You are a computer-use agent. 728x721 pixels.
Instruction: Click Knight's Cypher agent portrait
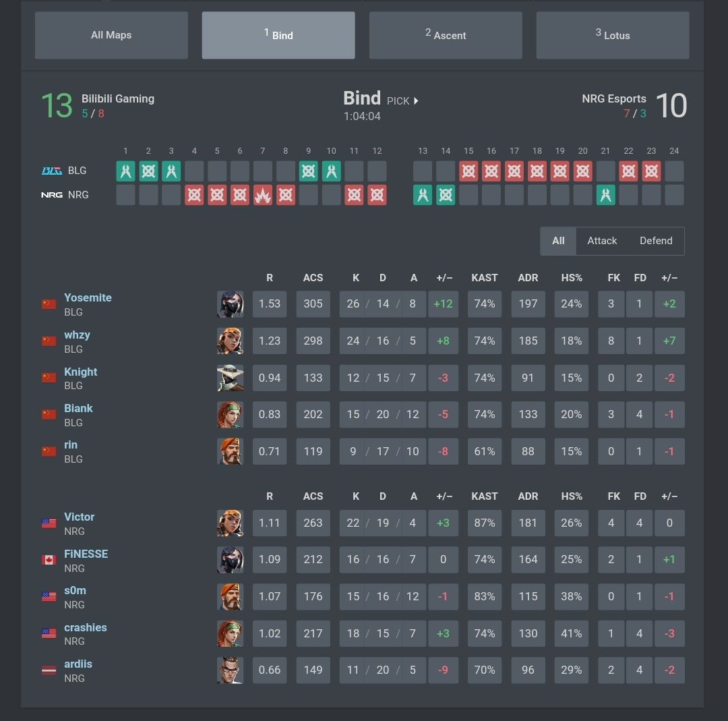click(x=230, y=378)
